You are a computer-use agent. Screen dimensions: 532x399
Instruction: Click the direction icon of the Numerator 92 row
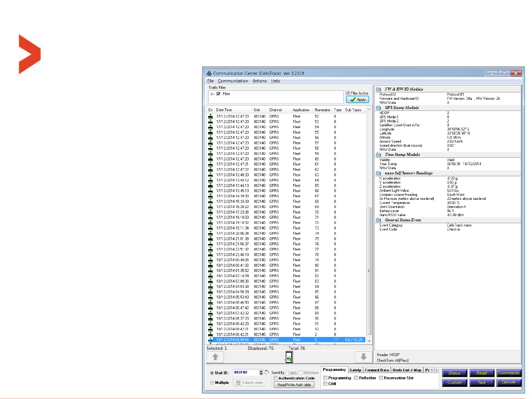coord(210,329)
